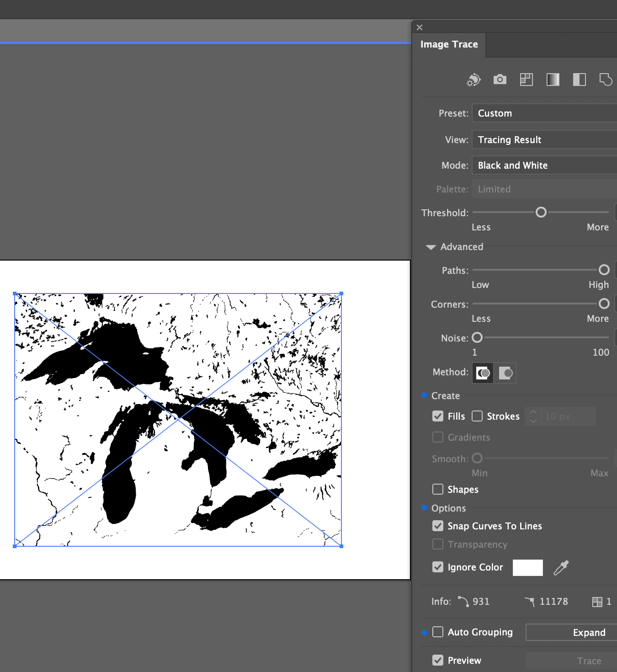Select the Grayscale preset icon
The image size is (617, 672).
point(553,80)
